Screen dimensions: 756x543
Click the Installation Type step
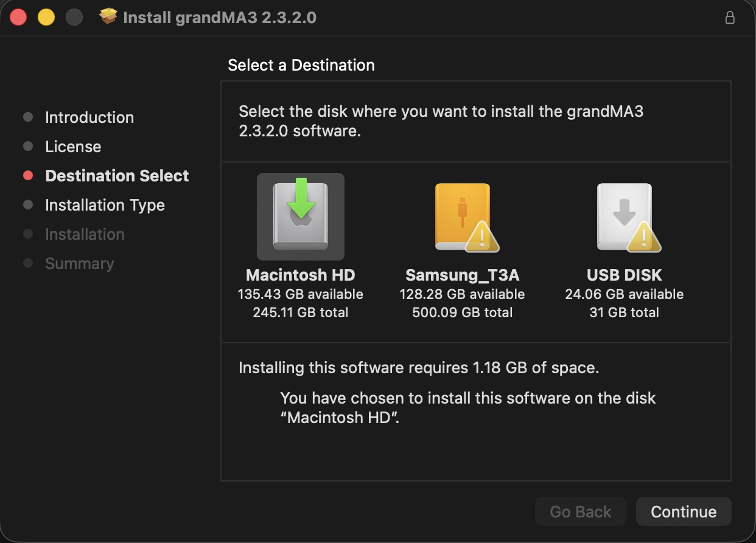pos(105,205)
